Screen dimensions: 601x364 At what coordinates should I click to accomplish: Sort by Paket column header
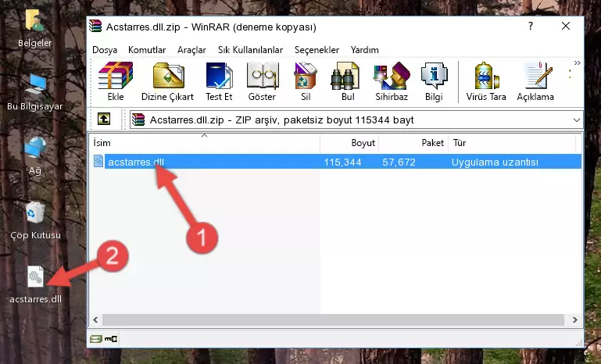coord(413,142)
